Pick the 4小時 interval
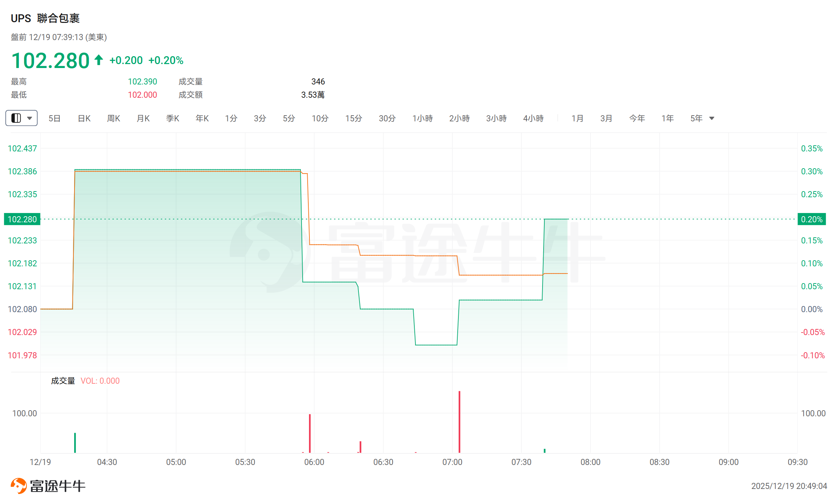This screenshot has width=838, height=504. tap(533, 118)
